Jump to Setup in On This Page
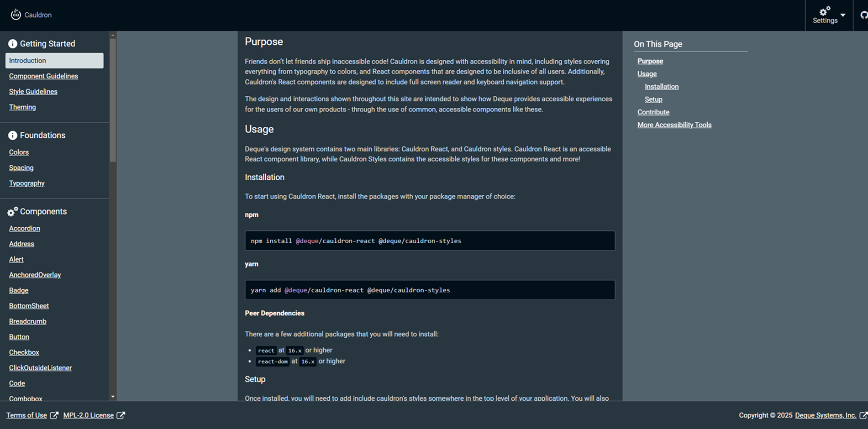The image size is (868, 429). (x=653, y=99)
